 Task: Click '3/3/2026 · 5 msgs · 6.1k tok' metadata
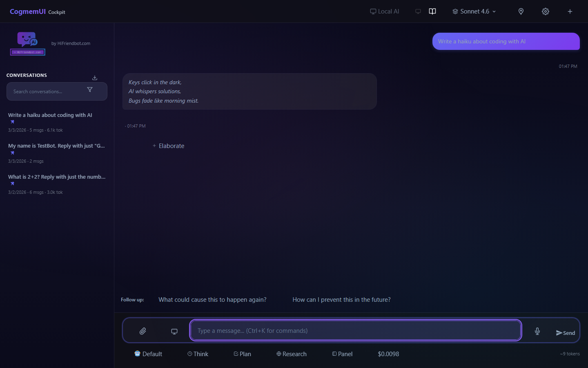[x=36, y=130]
